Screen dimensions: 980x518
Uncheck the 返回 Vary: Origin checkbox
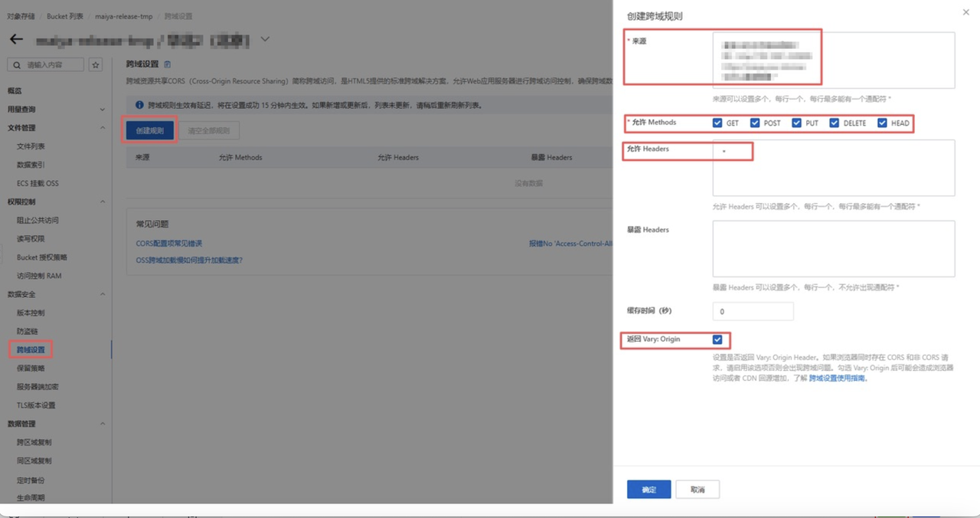coord(717,339)
